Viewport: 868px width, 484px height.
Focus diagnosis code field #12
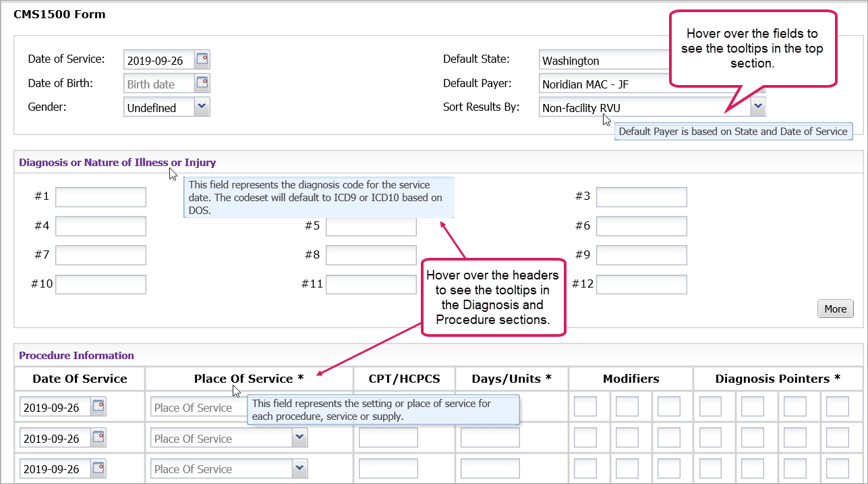coord(641,285)
